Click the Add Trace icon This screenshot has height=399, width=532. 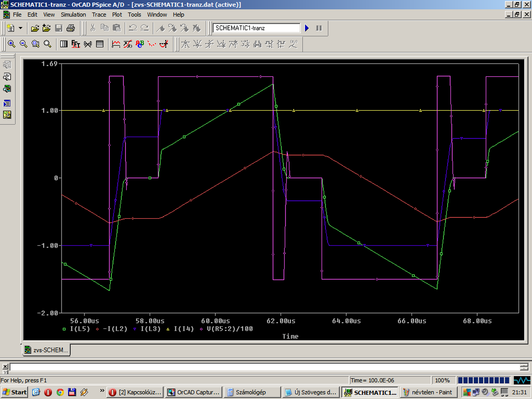pyautogui.click(x=116, y=44)
